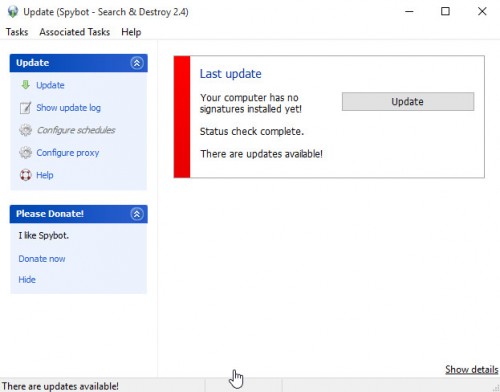The width and height of the screenshot is (500, 392).
Task: Maximize the Spybot Update window
Action: [x=445, y=12]
